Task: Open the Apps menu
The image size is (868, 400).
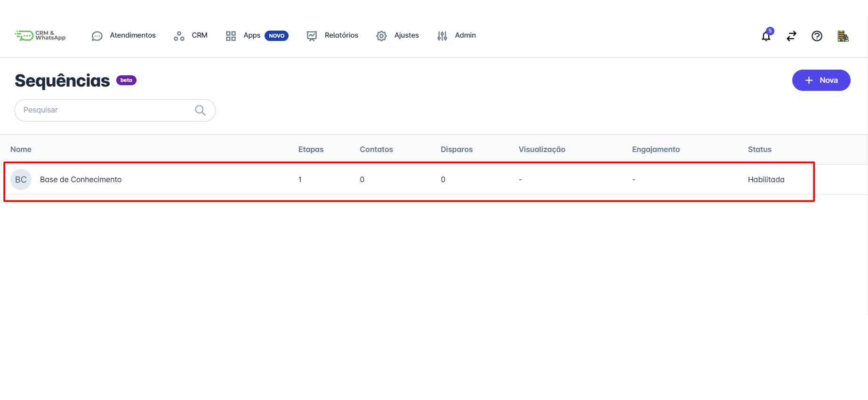Action: point(252,35)
